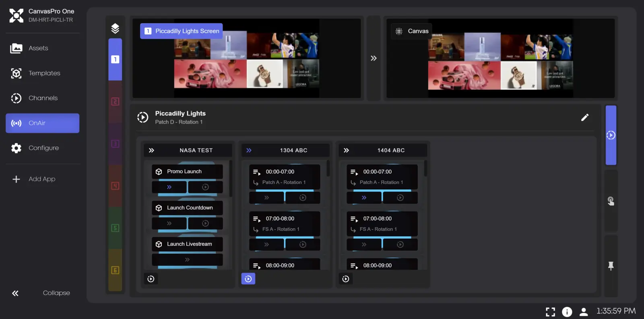
Task: Select 1404 ABC 00:00-07:00 schedule entry
Action: coord(382,177)
